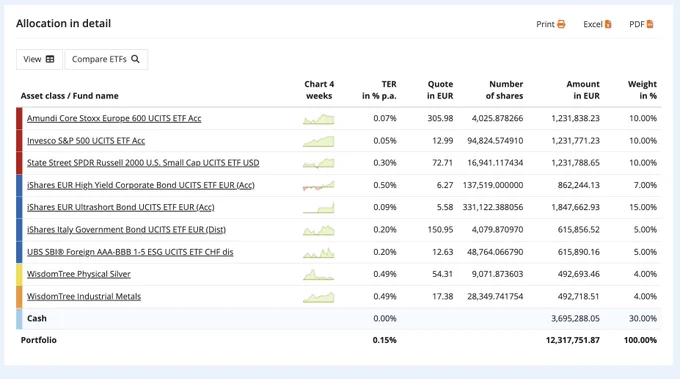Click the 'TER in % p.a.' column header
Image resolution: width=680 pixels, height=379 pixels.
(379, 90)
